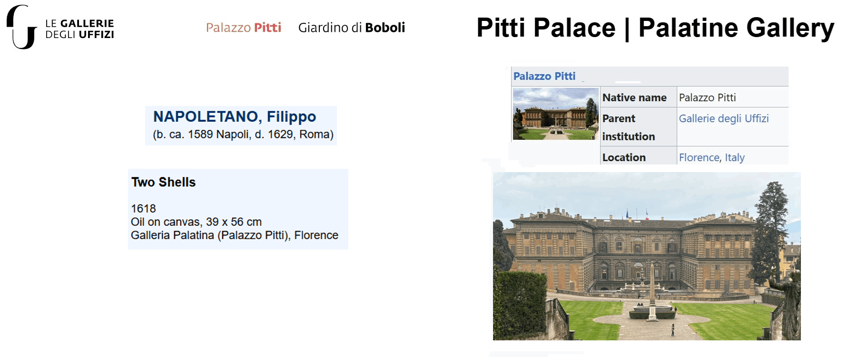868x357 pixels.
Task: Click the Location row label
Action: [623, 157]
